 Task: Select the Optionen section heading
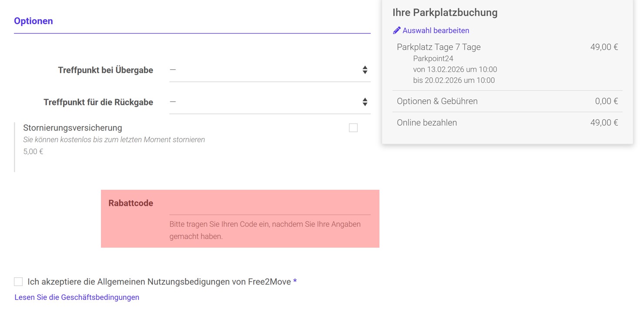(34, 20)
